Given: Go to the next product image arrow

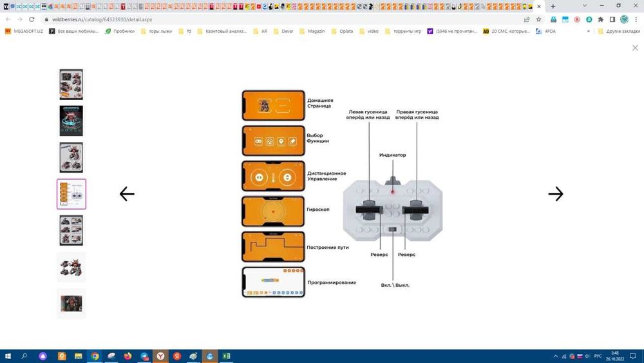Looking at the screenshot, I should coord(556,194).
